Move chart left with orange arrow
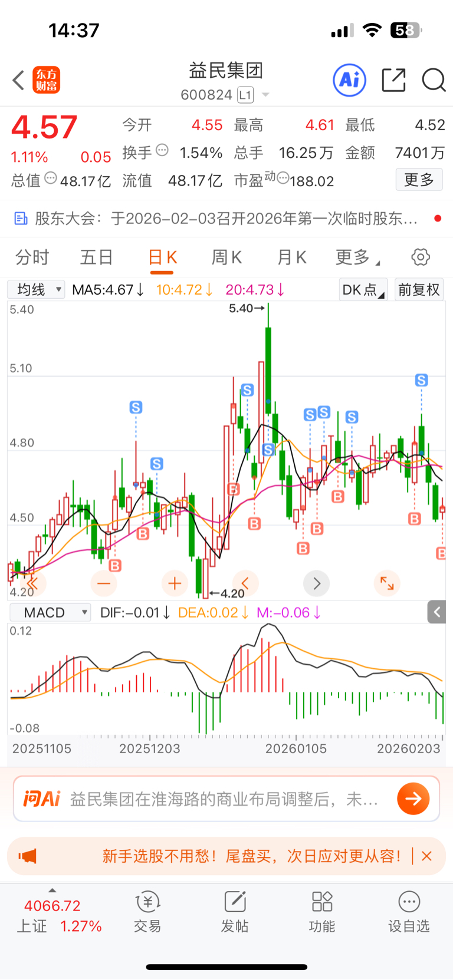Screen dimensions: 453x980 245,583
